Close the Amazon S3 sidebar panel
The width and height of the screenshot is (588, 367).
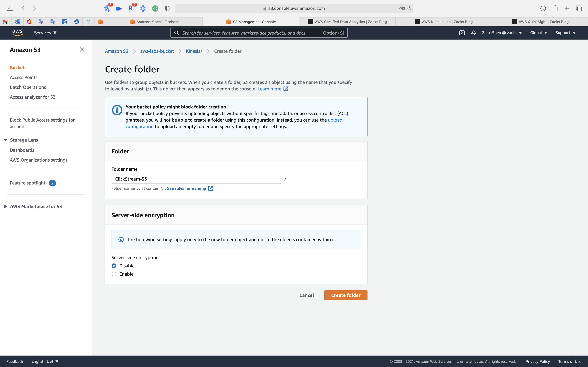[x=82, y=49]
